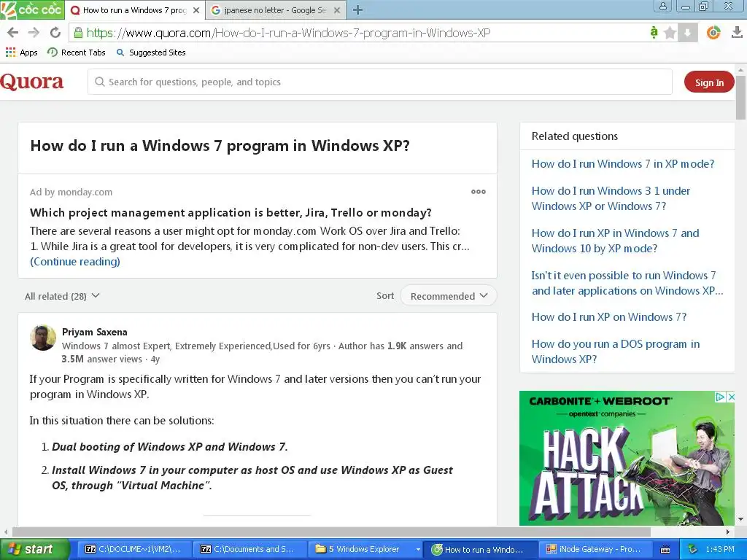The height and width of the screenshot is (560, 747).
Task: Click Priyam Saxena's profile picture
Action: (x=43, y=338)
